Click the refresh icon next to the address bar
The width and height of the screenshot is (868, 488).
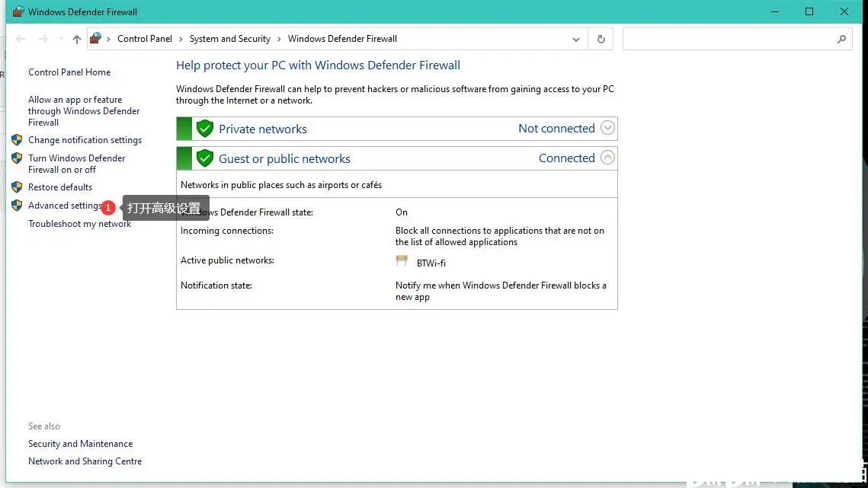tap(601, 38)
